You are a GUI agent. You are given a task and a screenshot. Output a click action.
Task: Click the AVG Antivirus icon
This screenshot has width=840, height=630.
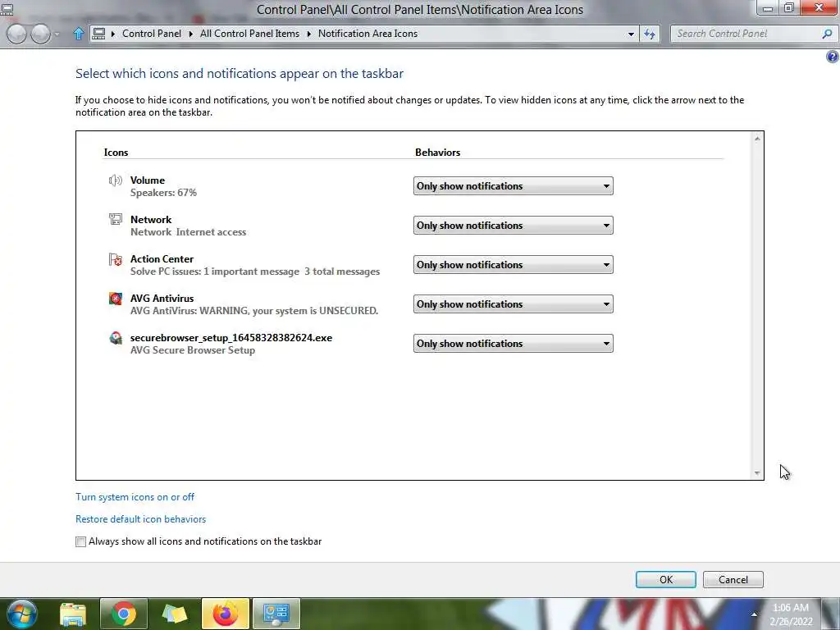coord(115,299)
